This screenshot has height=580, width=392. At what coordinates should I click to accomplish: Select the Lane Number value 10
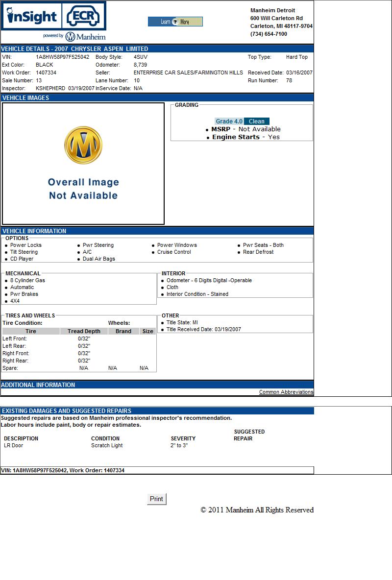point(137,80)
